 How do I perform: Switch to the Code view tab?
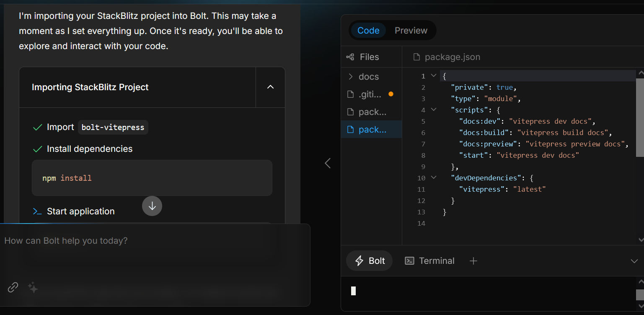(x=368, y=31)
